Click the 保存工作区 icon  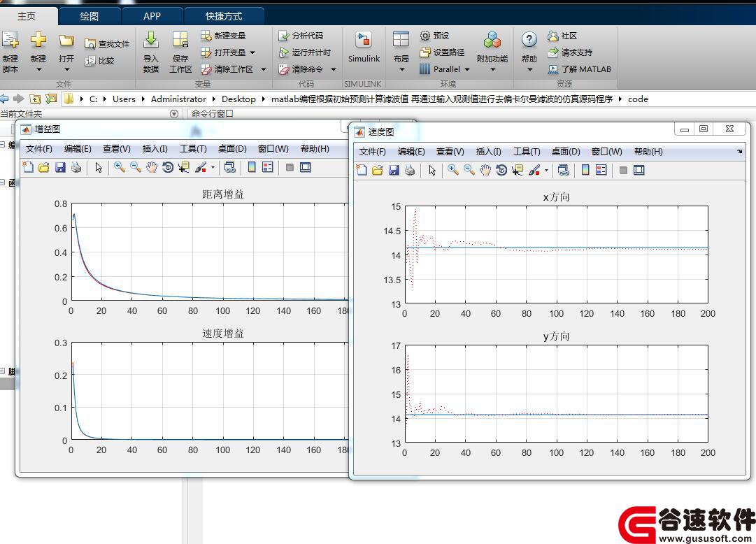click(180, 40)
